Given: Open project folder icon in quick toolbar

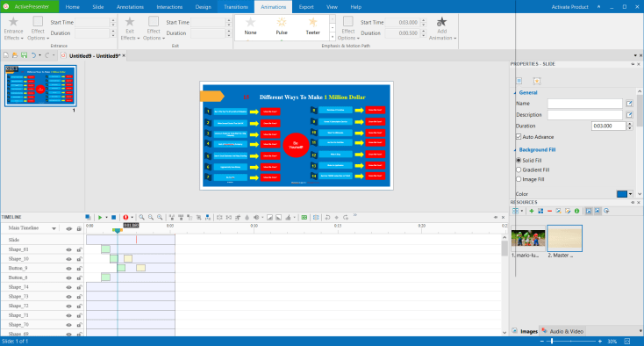Looking at the screenshot, I should pos(15,55).
